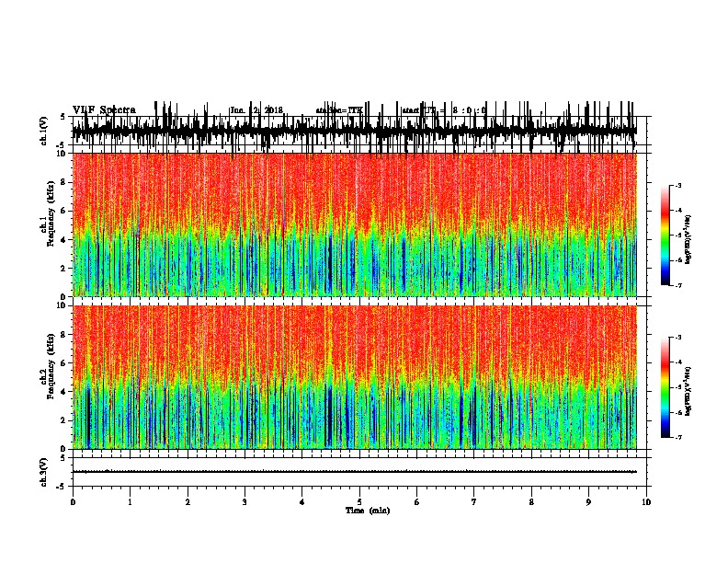Image resolution: width=728 pixels, height=563 pixels.
Task: Click the "Time (min)" axis label
Action: pyautogui.click(x=368, y=511)
